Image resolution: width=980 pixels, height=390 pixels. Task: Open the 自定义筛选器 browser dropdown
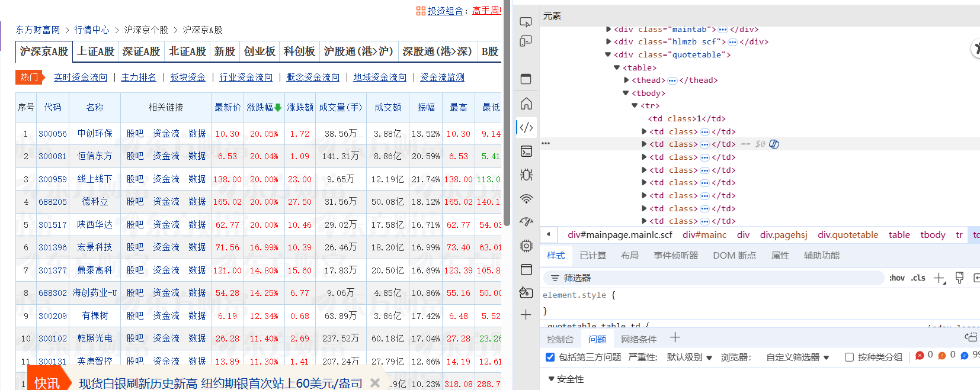coord(798,357)
